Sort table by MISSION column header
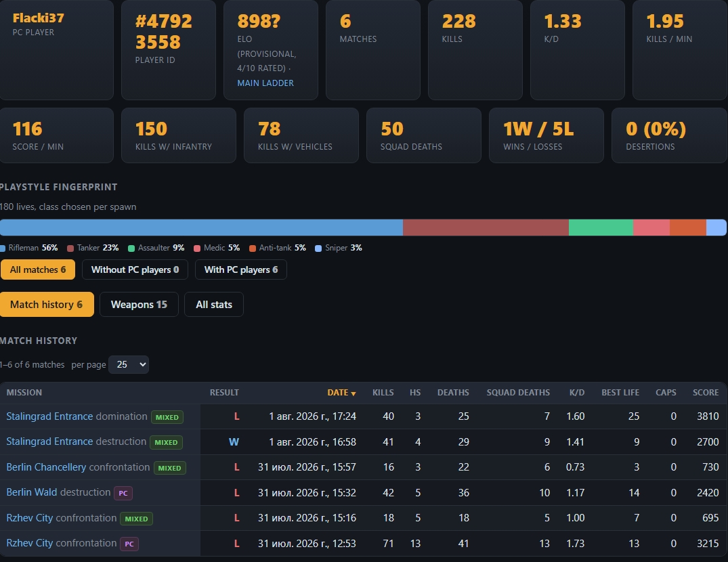The image size is (728, 562). [24, 393]
